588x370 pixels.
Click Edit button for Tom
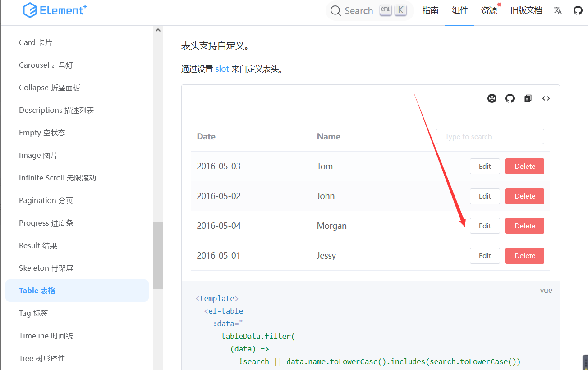(485, 166)
